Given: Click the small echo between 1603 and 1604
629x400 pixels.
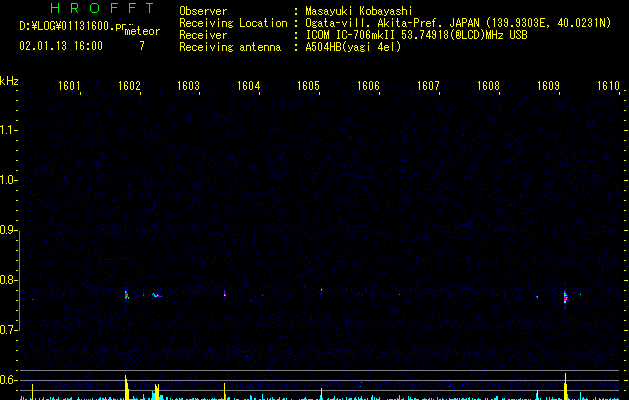Looking at the screenshot, I should (225, 294).
